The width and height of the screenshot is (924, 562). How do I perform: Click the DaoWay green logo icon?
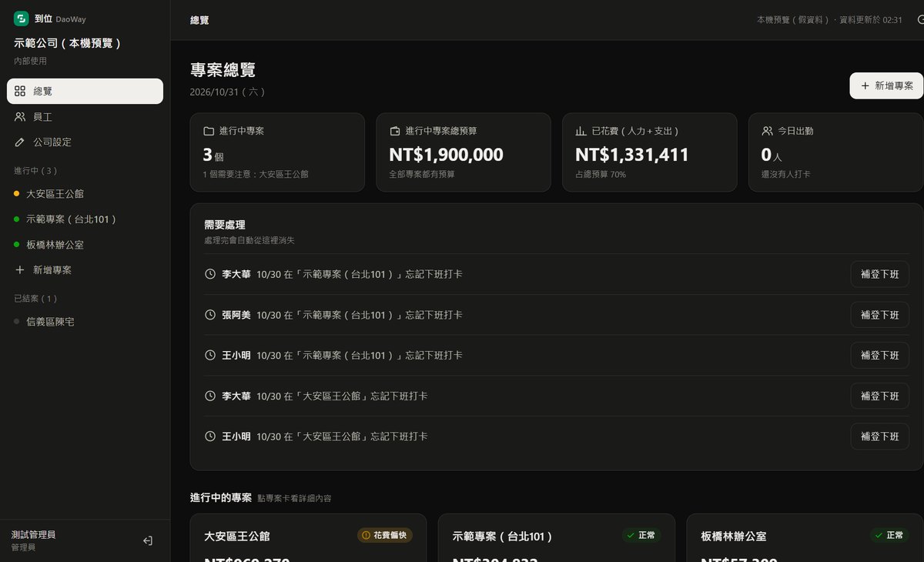pyautogui.click(x=21, y=18)
